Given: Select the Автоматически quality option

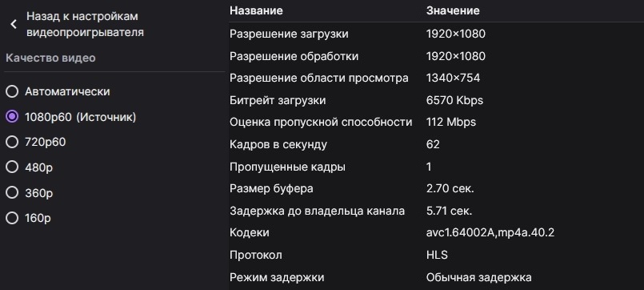Looking at the screenshot, I should pos(12,91).
